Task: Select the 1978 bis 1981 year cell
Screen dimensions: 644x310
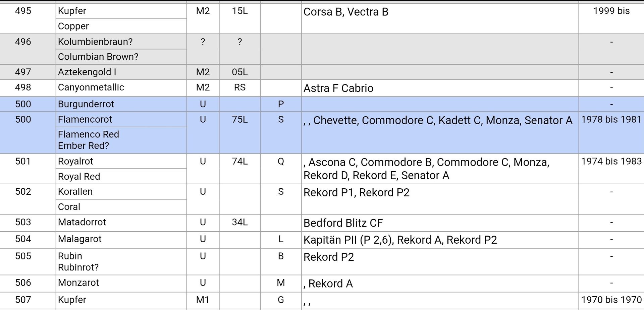Action: tap(611, 120)
